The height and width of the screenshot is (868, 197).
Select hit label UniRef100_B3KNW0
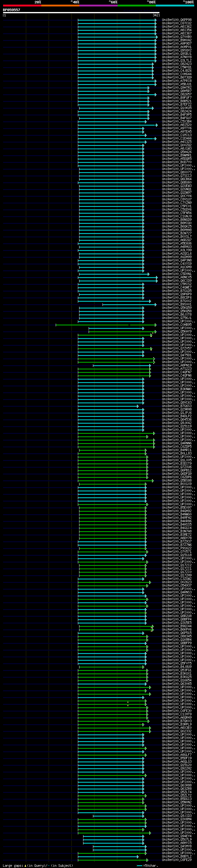tap(176, 389)
